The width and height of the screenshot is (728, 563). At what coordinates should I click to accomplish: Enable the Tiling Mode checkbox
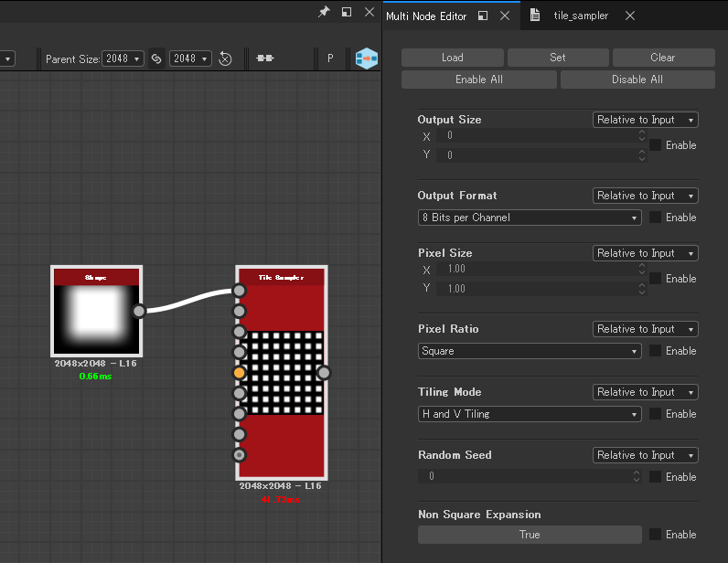655,413
